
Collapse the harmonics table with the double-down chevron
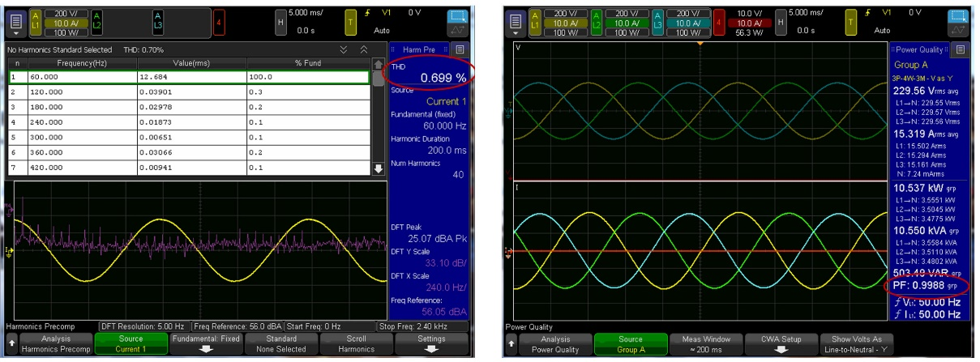coord(344,49)
